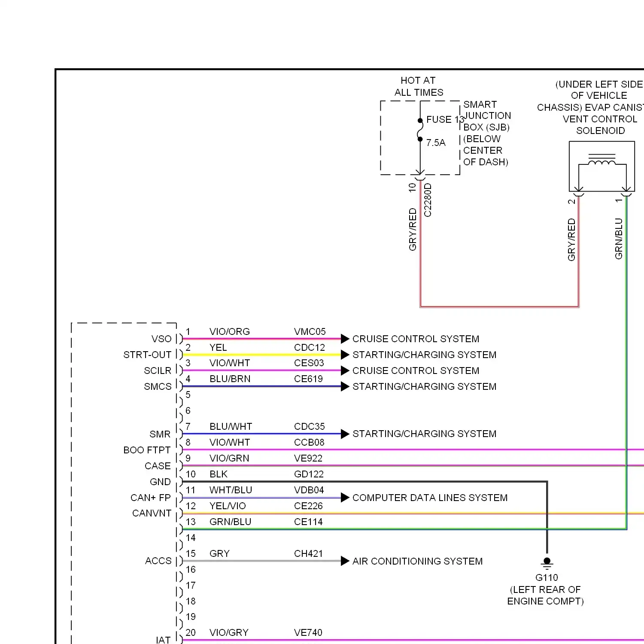This screenshot has width=644, height=644.
Task: Click circuit code CE226
Action: point(308,506)
